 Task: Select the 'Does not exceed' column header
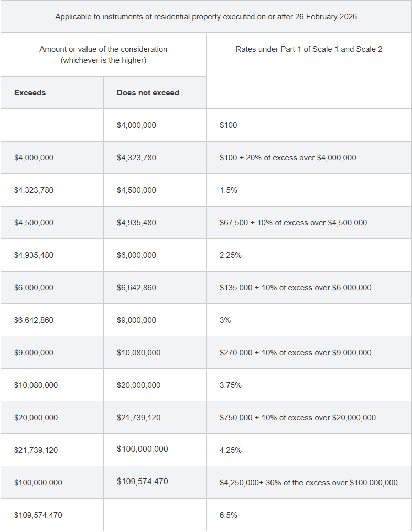point(155,93)
